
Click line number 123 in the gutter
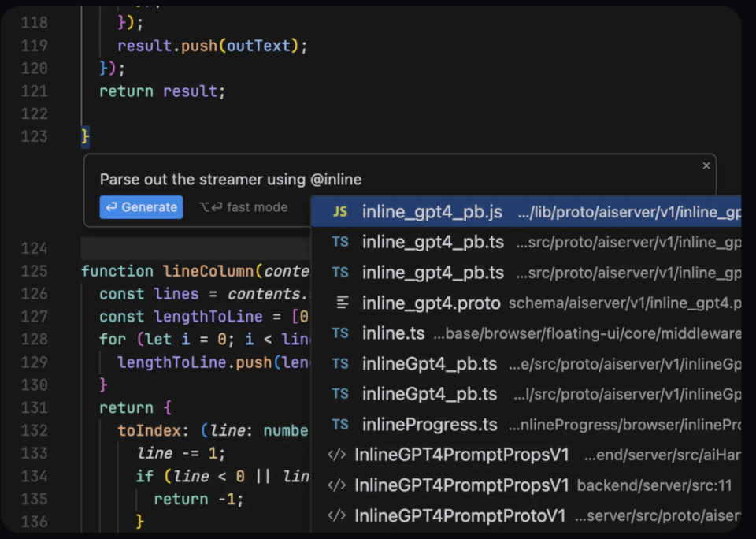tap(33, 136)
